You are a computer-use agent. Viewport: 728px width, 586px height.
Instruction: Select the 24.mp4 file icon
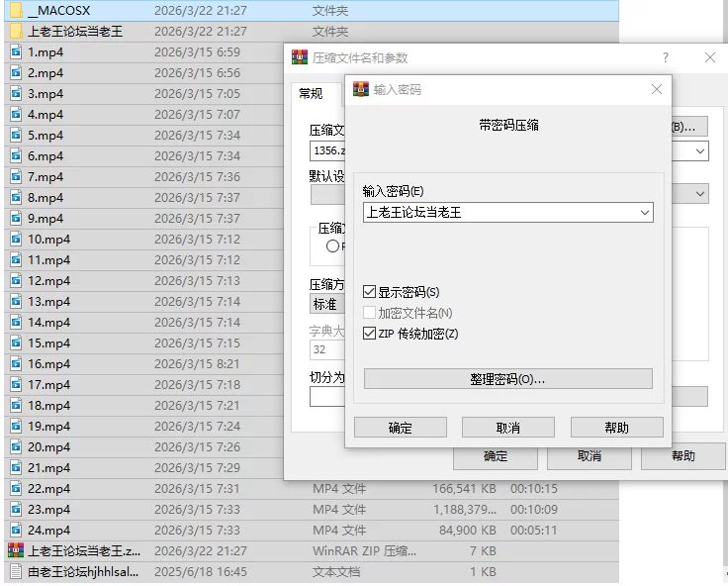point(16,531)
